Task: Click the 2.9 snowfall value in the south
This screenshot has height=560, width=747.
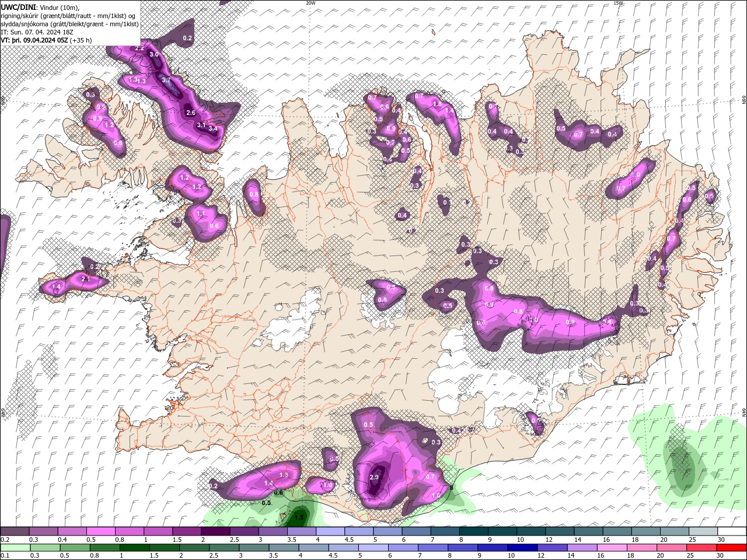Action: click(375, 477)
